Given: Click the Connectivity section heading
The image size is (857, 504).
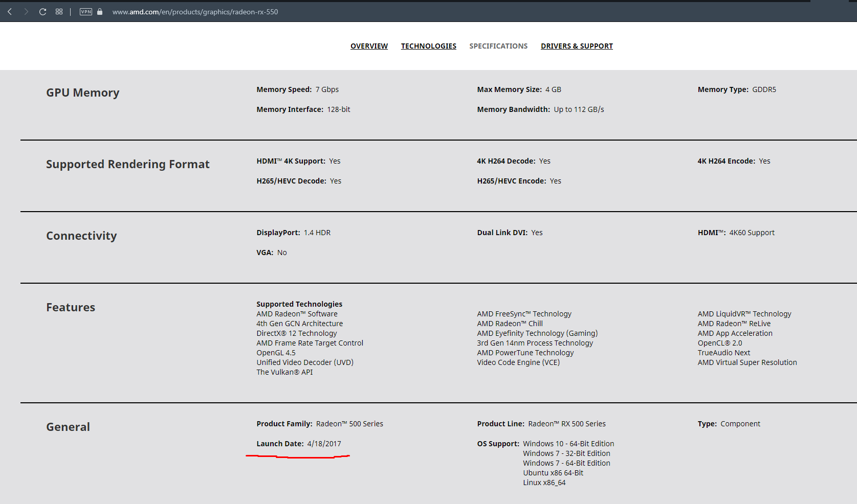Looking at the screenshot, I should click(x=81, y=236).
